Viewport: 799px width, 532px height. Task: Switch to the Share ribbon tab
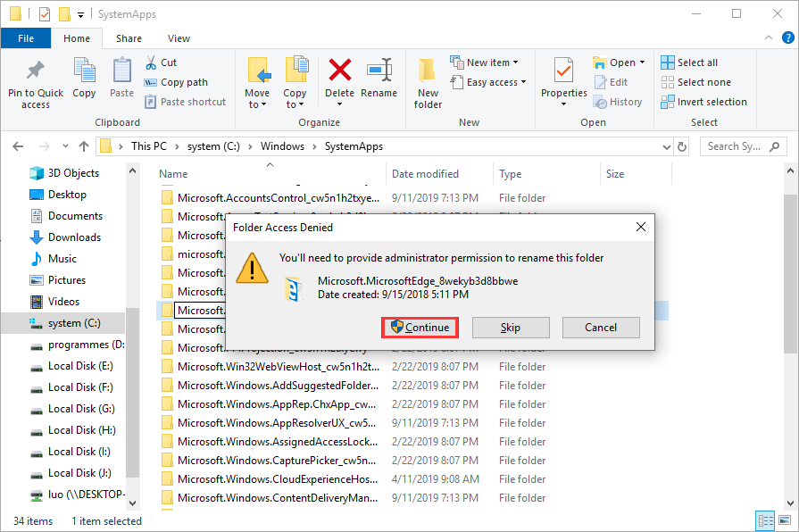[129, 38]
